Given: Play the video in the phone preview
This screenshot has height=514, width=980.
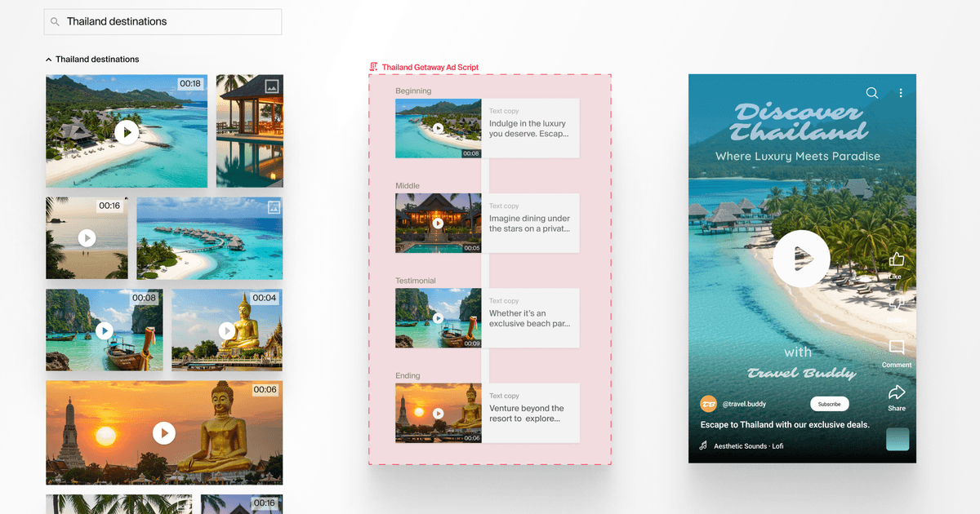Looking at the screenshot, I should click(x=801, y=259).
